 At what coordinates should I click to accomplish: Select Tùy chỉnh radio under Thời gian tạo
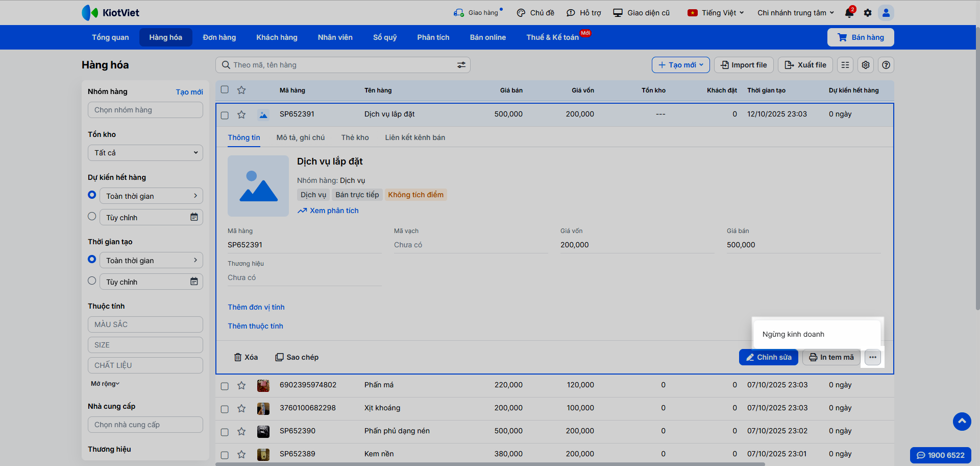pyautogui.click(x=92, y=281)
